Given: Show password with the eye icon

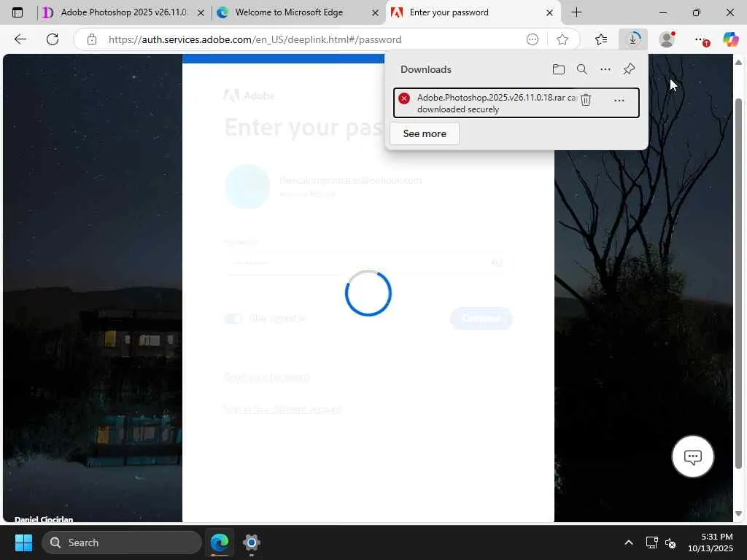Looking at the screenshot, I should click(497, 262).
